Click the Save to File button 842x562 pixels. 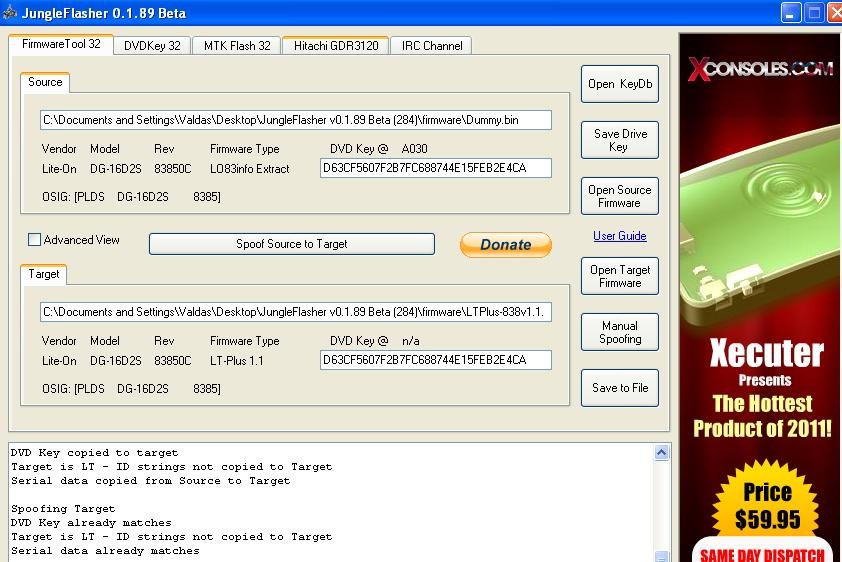[x=620, y=388]
